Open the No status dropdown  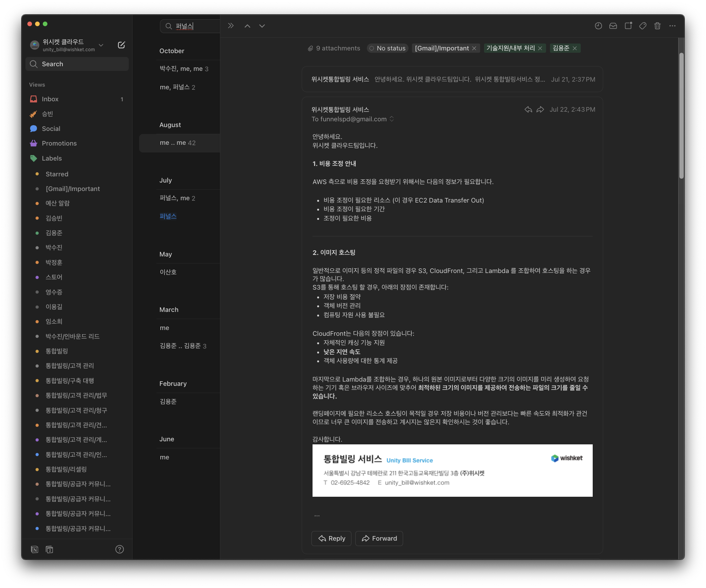[x=387, y=48]
